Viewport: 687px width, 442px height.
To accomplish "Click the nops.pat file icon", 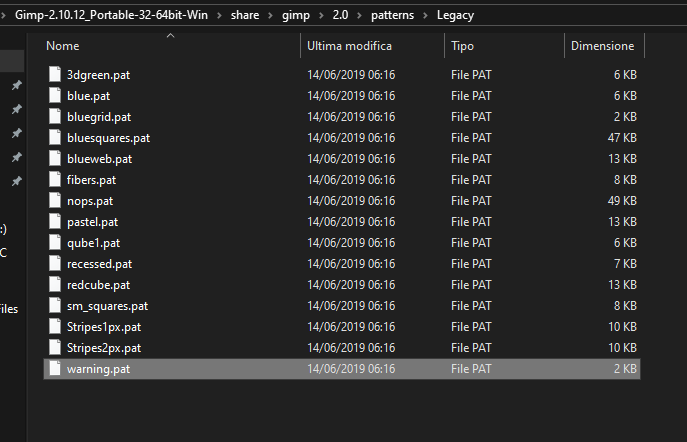I will (55, 200).
